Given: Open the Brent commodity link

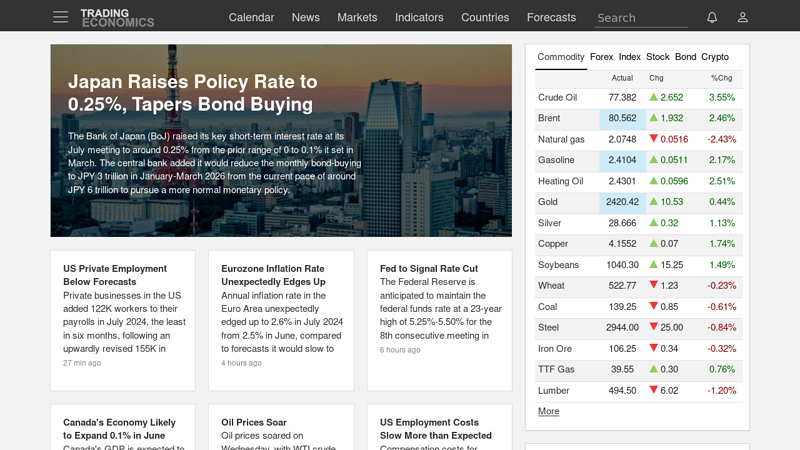Looking at the screenshot, I should 548,118.
